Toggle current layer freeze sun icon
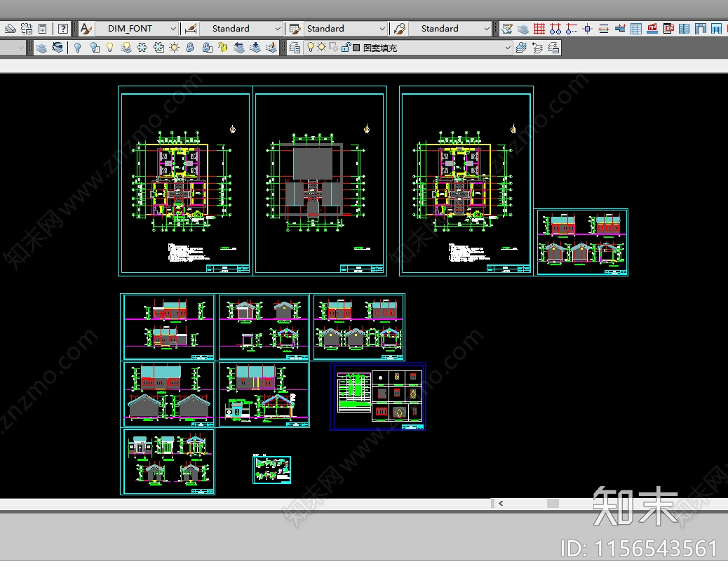728x576 pixels. click(x=321, y=48)
